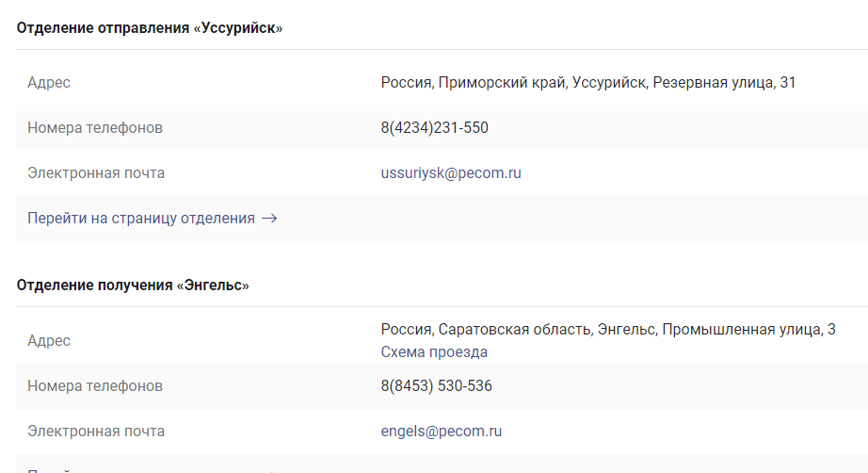Screen dimensions: 868x473
Task: Click the cut-off link below the Энгельс email row
Action: [x=141, y=470]
